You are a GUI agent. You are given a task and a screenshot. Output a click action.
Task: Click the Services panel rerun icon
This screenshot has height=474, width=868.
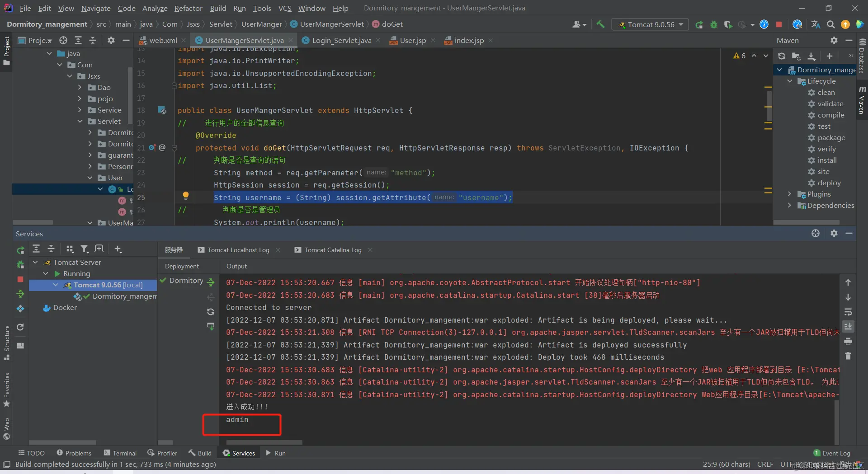pyautogui.click(x=20, y=250)
